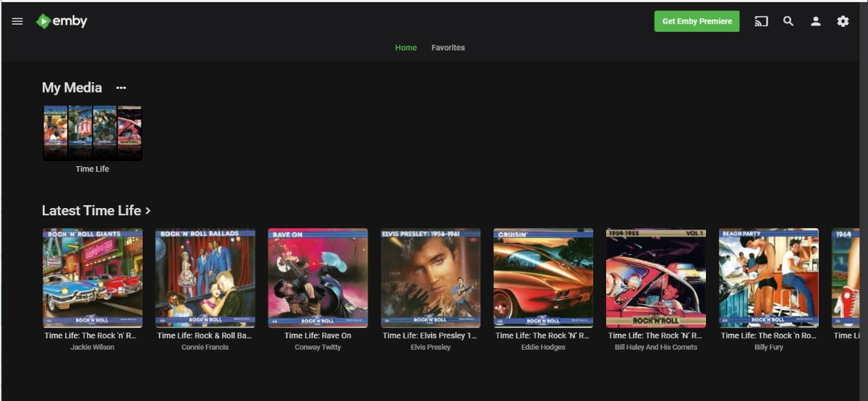Open the search icon

[788, 21]
